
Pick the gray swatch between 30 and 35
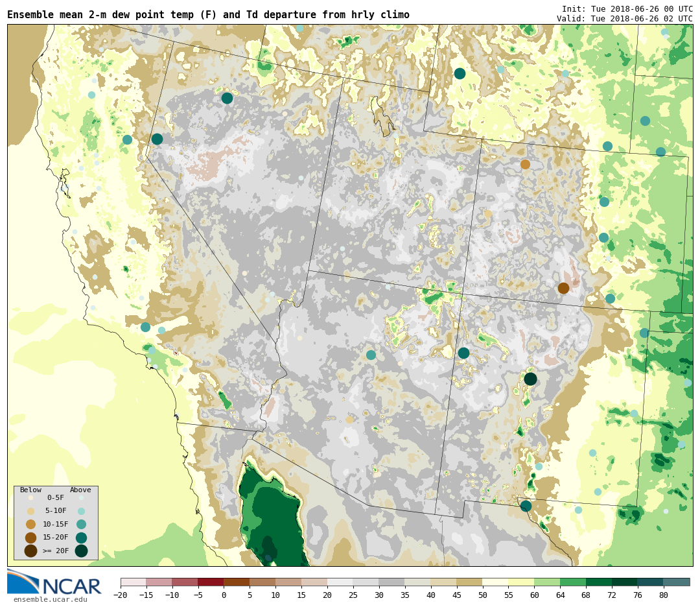click(x=392, y=582)
